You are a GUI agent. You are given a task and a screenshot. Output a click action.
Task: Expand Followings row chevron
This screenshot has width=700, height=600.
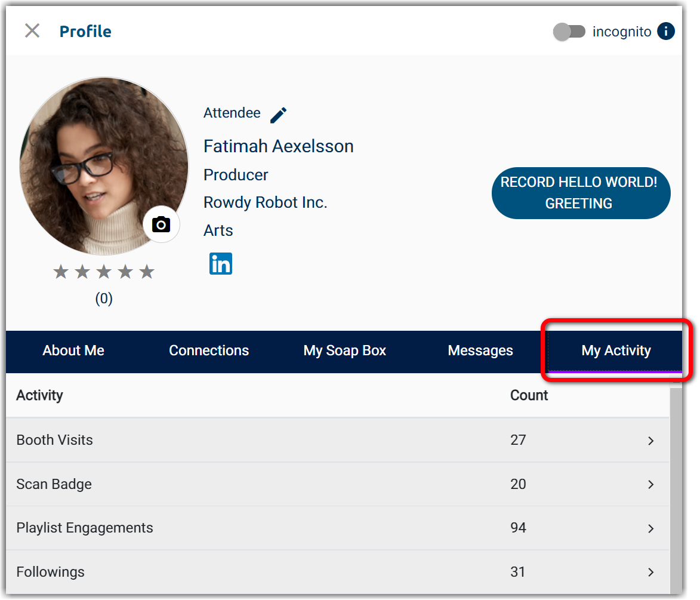(651, 572)
